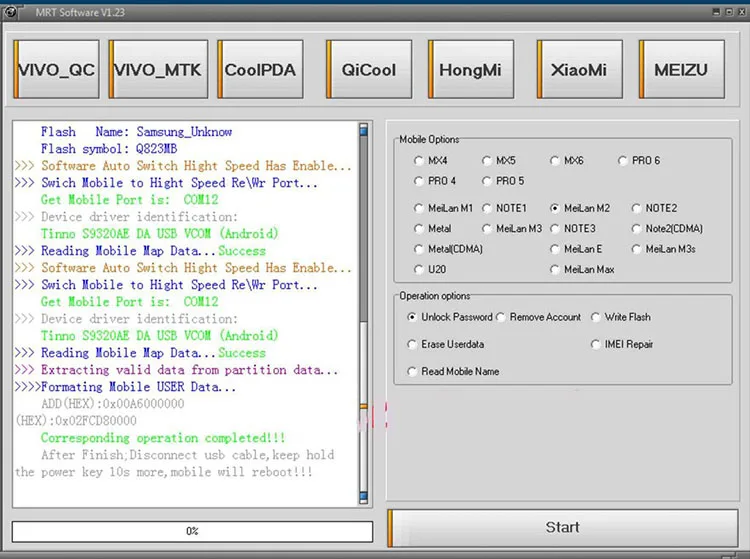Select the Remove Account operation

[539, 317]
